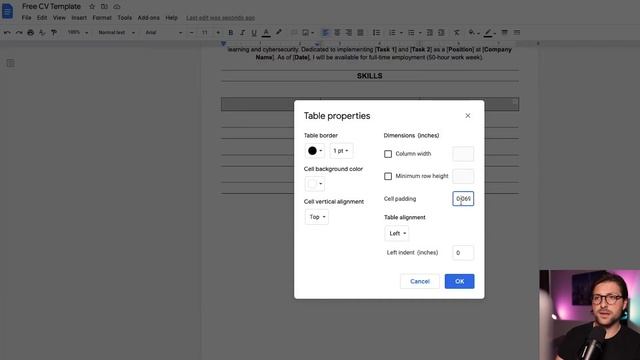Click the Cell padding input field
This screenshot has width=640, height=360.
point(463,199)
